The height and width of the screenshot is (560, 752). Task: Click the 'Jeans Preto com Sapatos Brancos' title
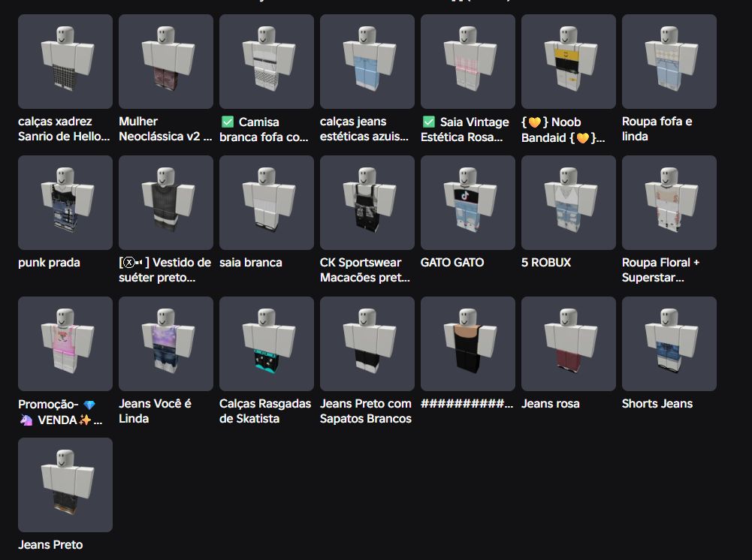pos(366,411)
